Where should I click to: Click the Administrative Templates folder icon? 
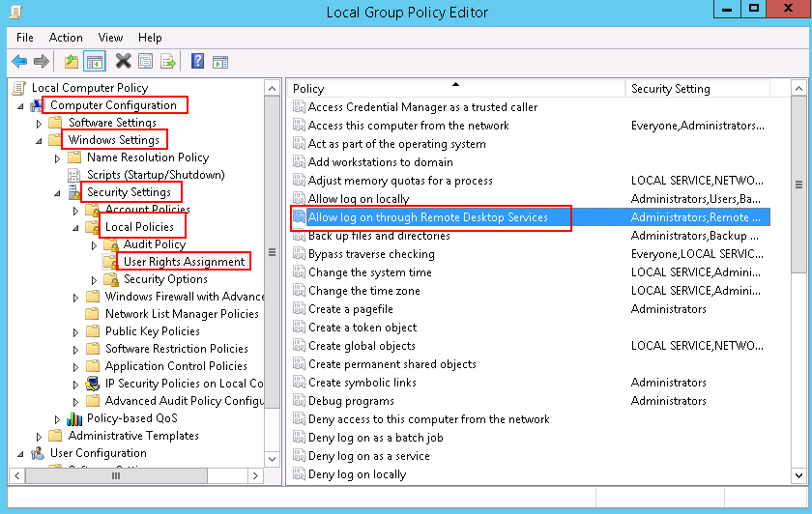55,436
